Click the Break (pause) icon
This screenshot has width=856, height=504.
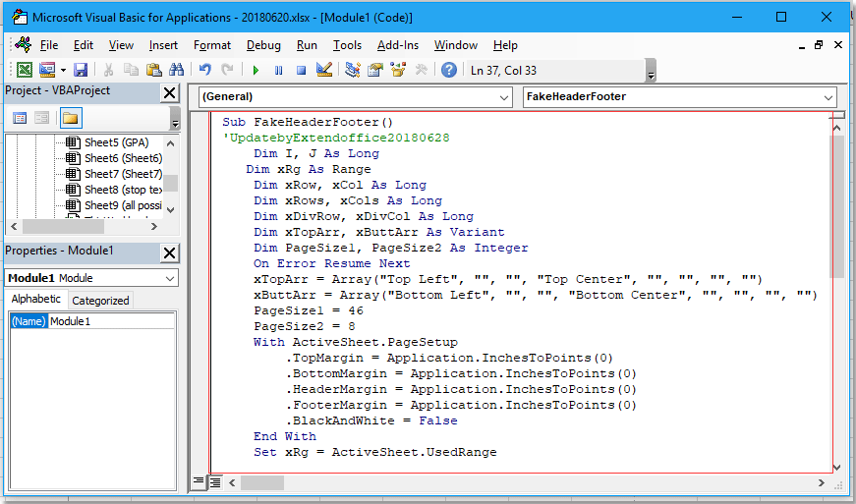[x=278, y=70]
